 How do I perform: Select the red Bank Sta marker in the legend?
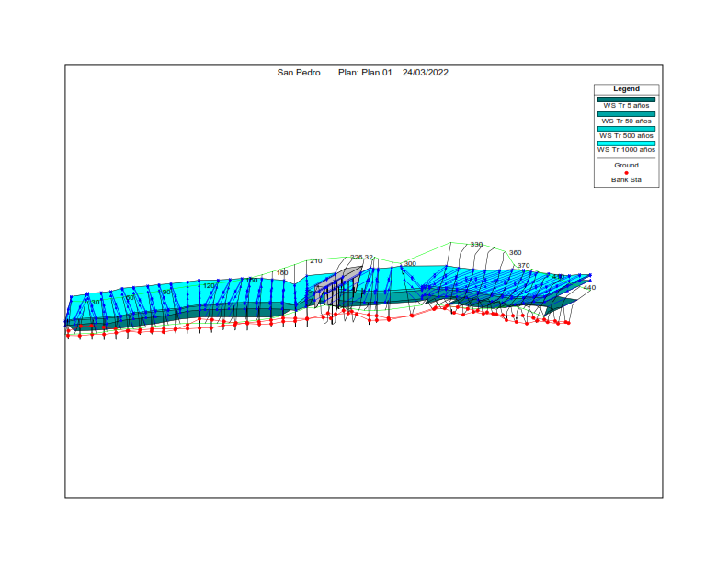click(626, 173)
